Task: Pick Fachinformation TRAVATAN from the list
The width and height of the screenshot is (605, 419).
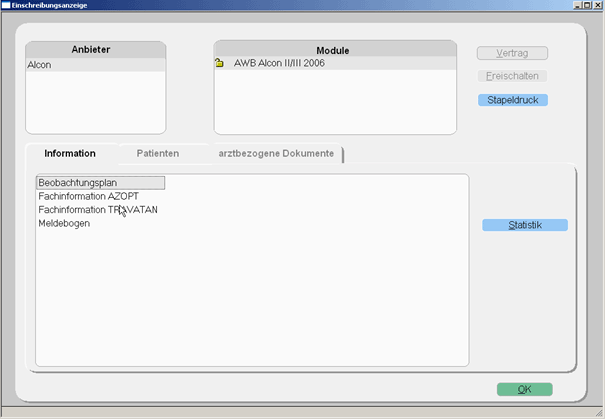Action: [x=97, y=210]
